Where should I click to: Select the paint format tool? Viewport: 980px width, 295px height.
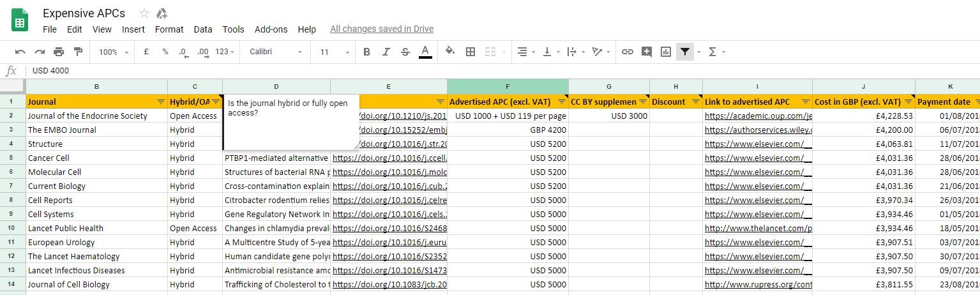(78, 52)
